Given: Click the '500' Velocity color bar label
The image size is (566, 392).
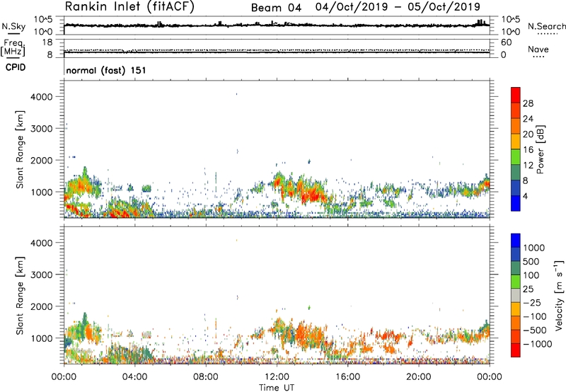Looking at the screenshot, I should pyautogui.click(x=531, y=261).
